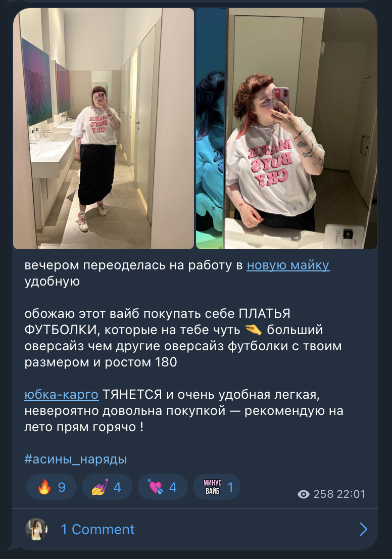This screenshot has height=559, width=392.
Task: Click the 22:01 message timestamp
Action: click(352, 494)
